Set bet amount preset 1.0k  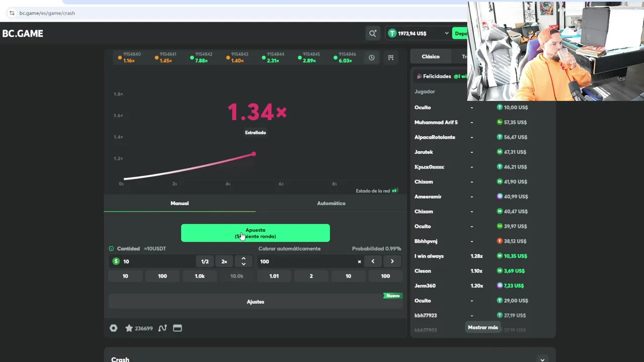click(x=200, y=276)
